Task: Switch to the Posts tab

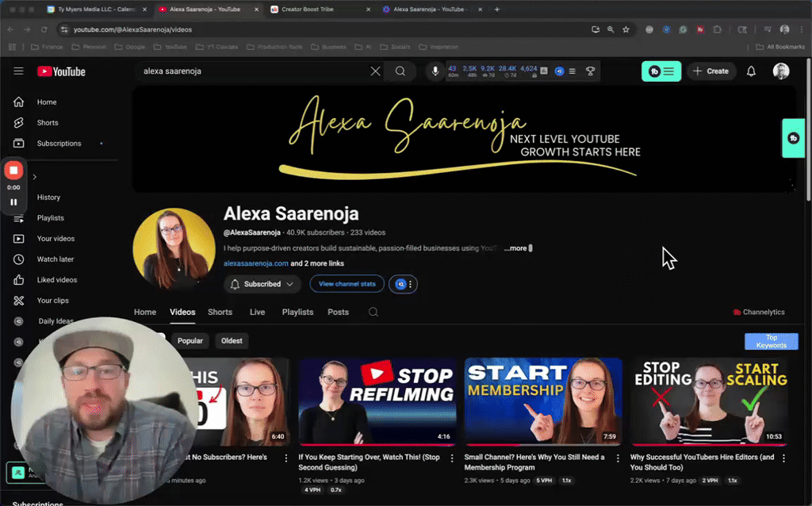Action: tap(338, 312)
